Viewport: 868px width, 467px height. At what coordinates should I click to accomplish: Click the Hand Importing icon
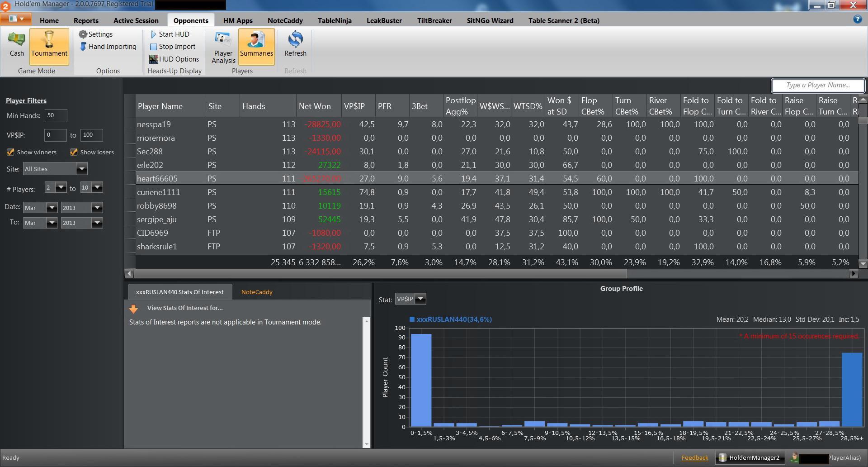click(83, 47)
